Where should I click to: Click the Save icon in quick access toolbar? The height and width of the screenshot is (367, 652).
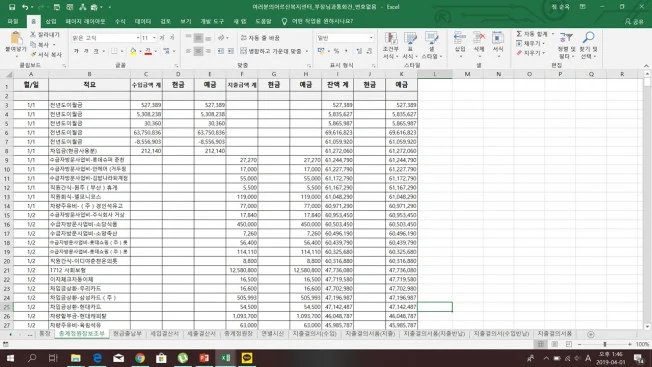(12, 7)
